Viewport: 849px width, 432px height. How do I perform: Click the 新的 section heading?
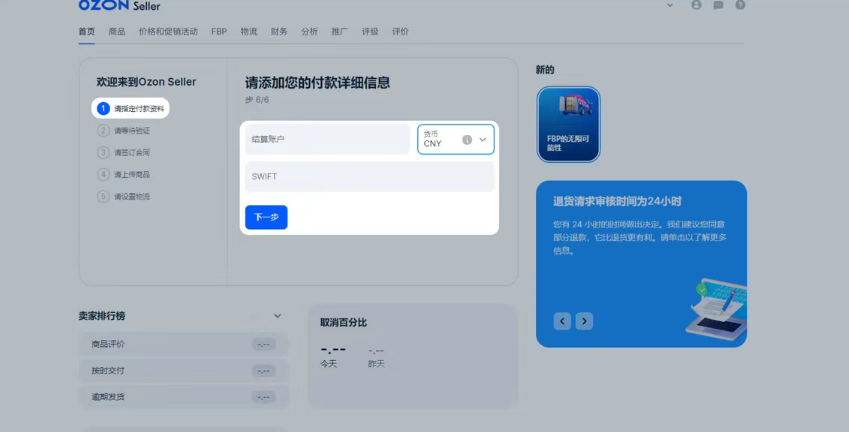click(x=545, y=70)
